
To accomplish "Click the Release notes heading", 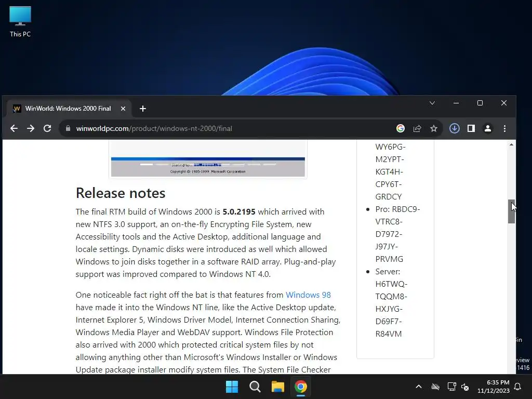I will click(x=121, y=193).
